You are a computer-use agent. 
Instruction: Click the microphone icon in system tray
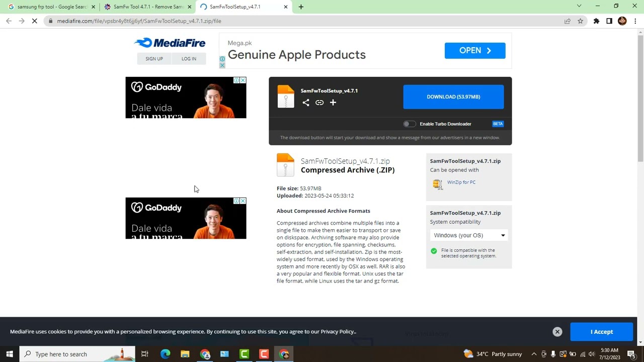click(x=553, y=354)
